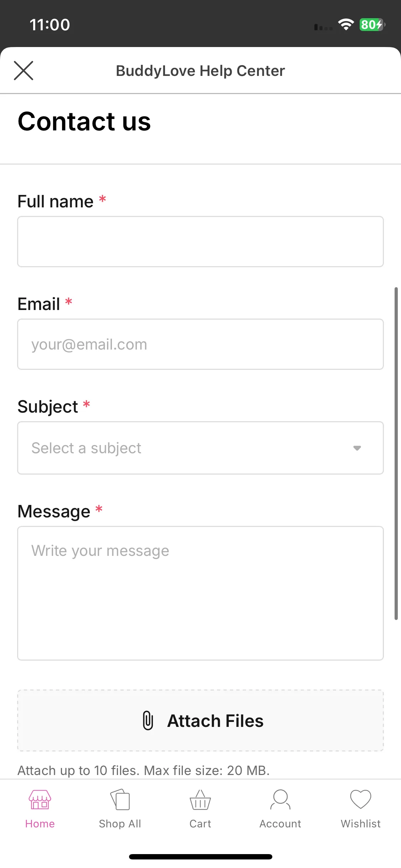Tap the battery indicator icon

tap(372, 25)
